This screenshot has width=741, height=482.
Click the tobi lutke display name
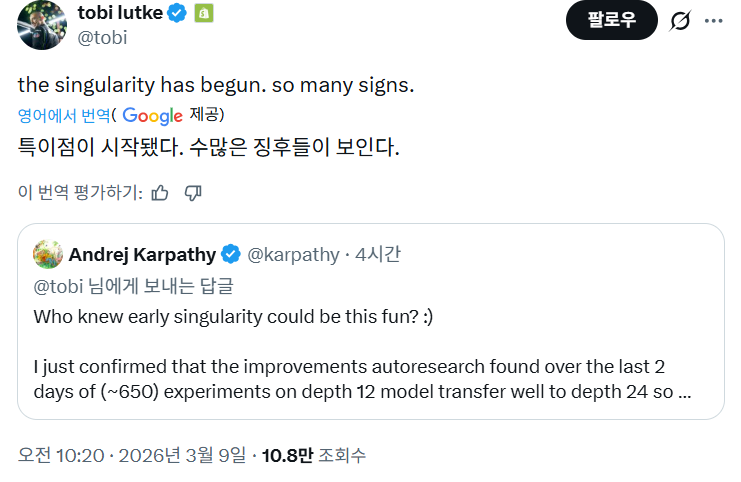[x=120, y=14]
